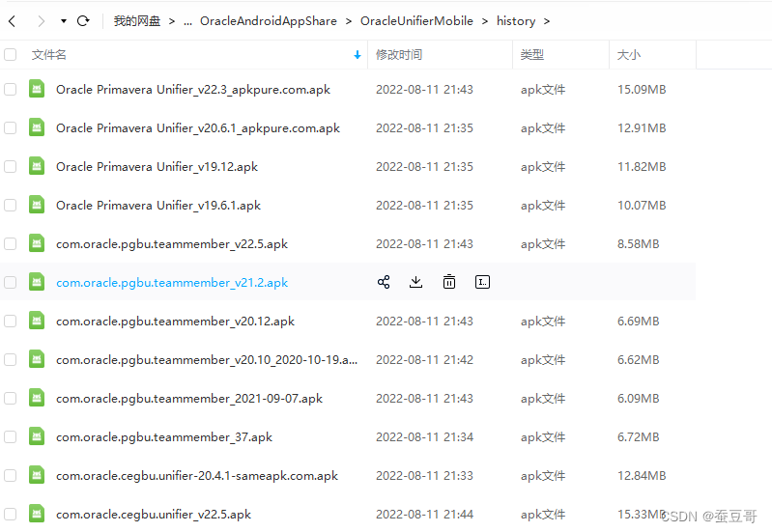Open 我的网盘 in the breadcrumb

(137, 21)
